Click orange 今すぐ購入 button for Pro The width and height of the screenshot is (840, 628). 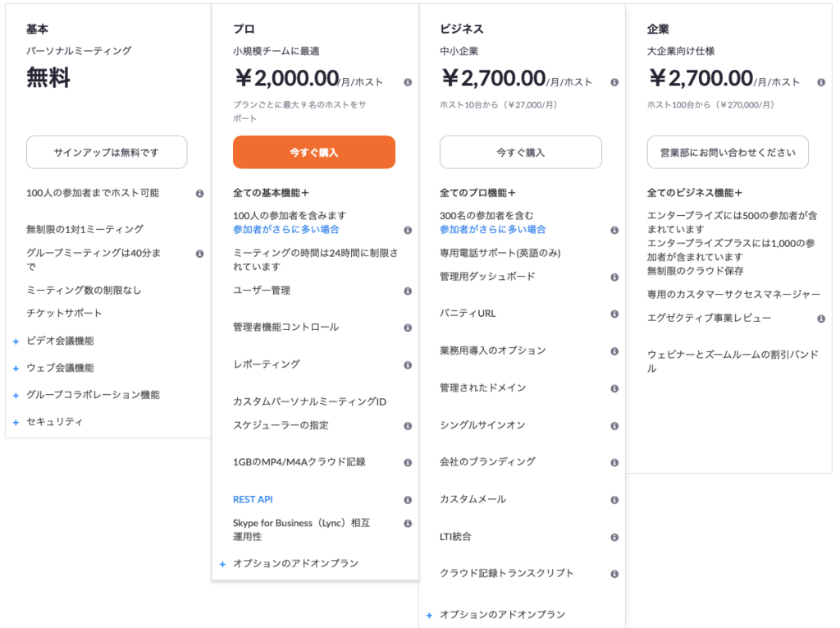click(x=314, y=153)
